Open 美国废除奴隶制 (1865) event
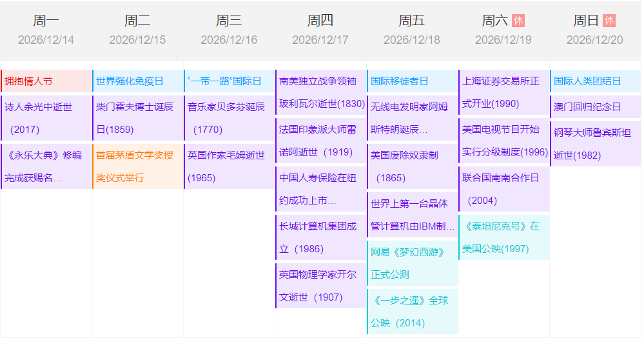The image size is (644, 338). click(413, 166)
